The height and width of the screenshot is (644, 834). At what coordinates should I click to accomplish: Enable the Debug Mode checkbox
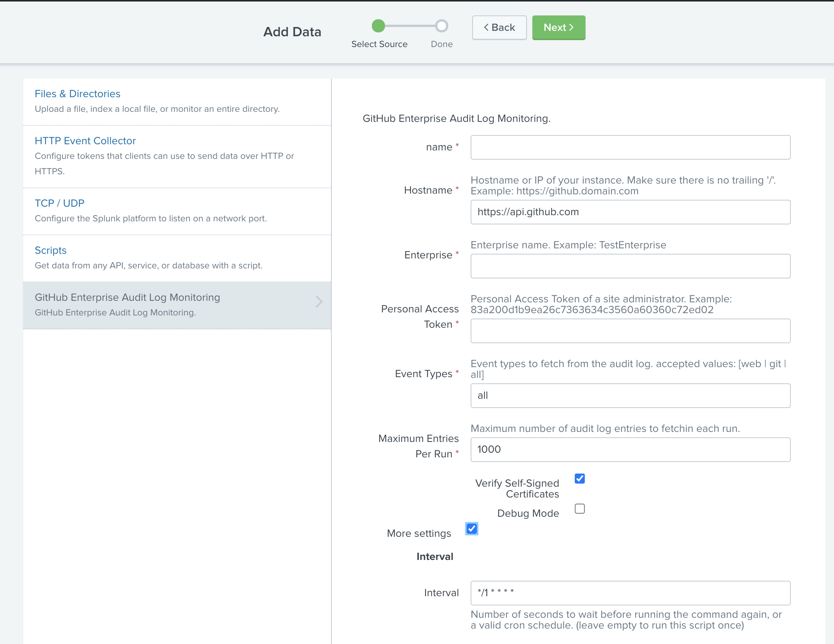(579, 509)
